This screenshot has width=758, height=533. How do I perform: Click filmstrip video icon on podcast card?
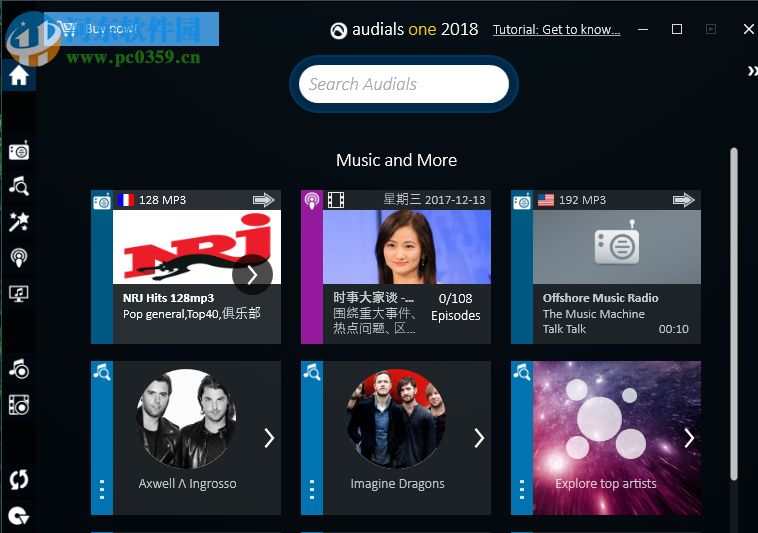tap(336, 200)
